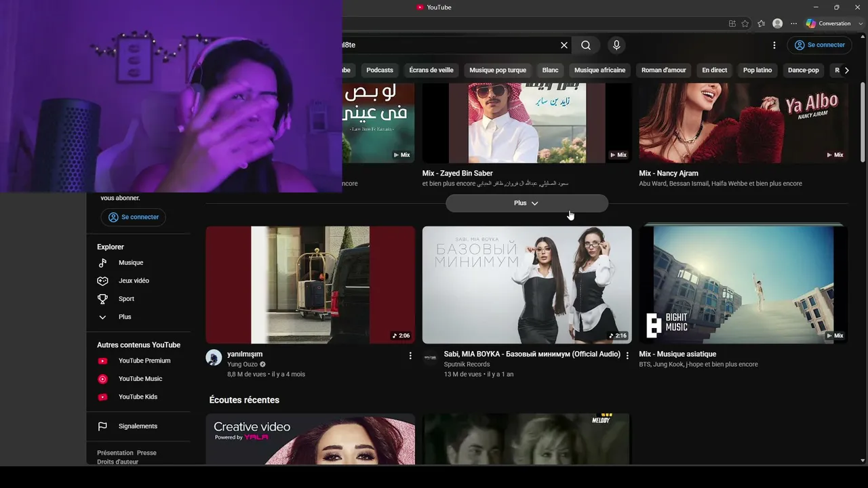Open YouTube settings three-dot menu
The width and height of the screenshot is (868, 488).
[x=774, y=45]
